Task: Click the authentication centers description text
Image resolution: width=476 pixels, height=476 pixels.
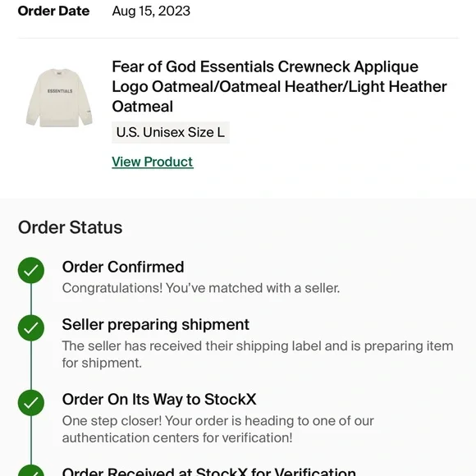Action: tap(218, 429)
